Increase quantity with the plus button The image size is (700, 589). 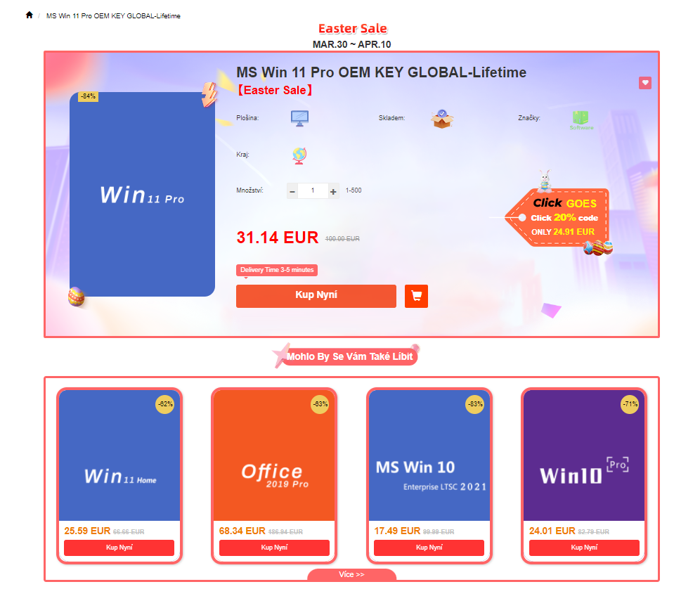[x=333, y=191]
